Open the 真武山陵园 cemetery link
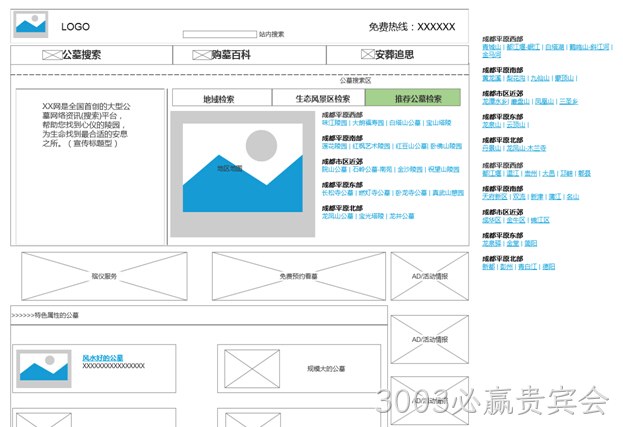The image size is (623, 427). [x=448, y=193]
